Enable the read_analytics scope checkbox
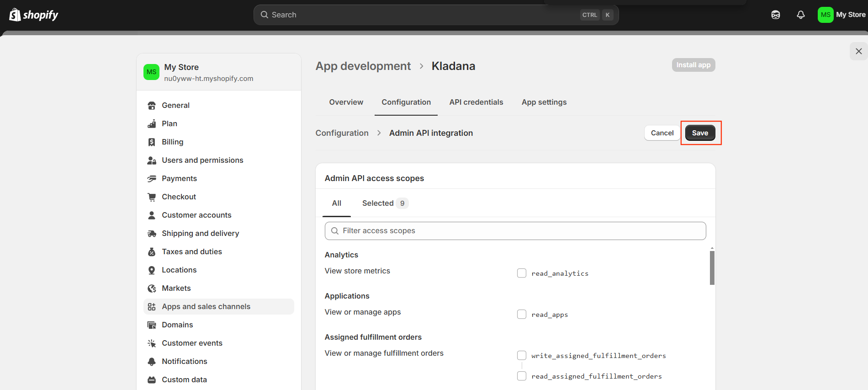This screenshot has width=868, height=390. [x=522, y=273]
